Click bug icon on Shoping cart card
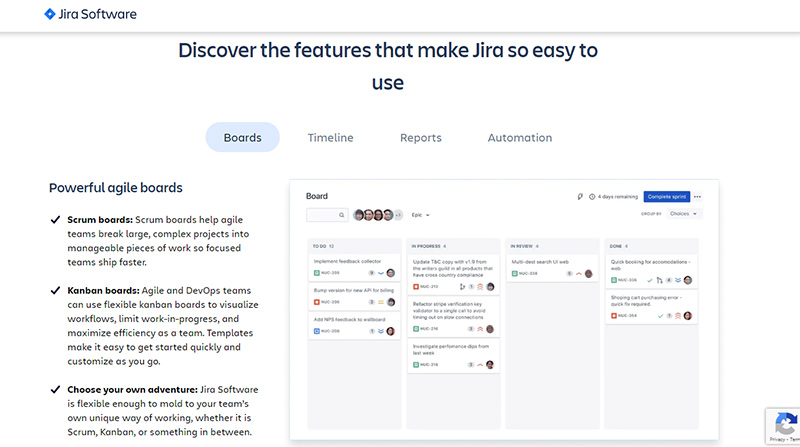Screen dimensions: 800x447 [x=614, y=316]
